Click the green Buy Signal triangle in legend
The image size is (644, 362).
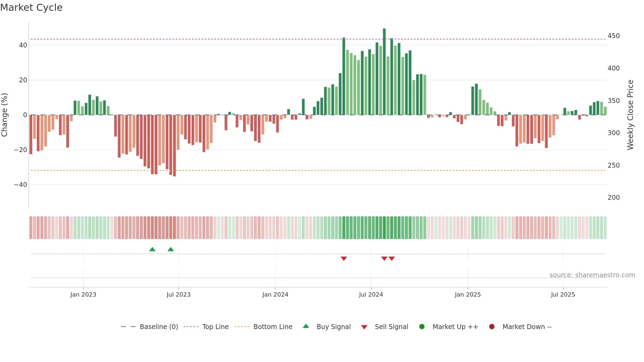pyautogui.click(x=306, y=326)
